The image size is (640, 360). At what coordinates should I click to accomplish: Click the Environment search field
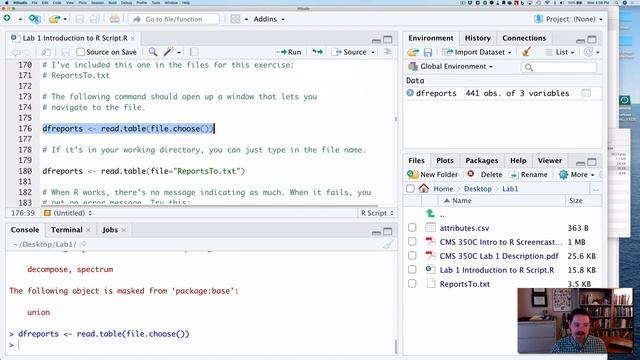pyautogui.click(x=559, y=67)
